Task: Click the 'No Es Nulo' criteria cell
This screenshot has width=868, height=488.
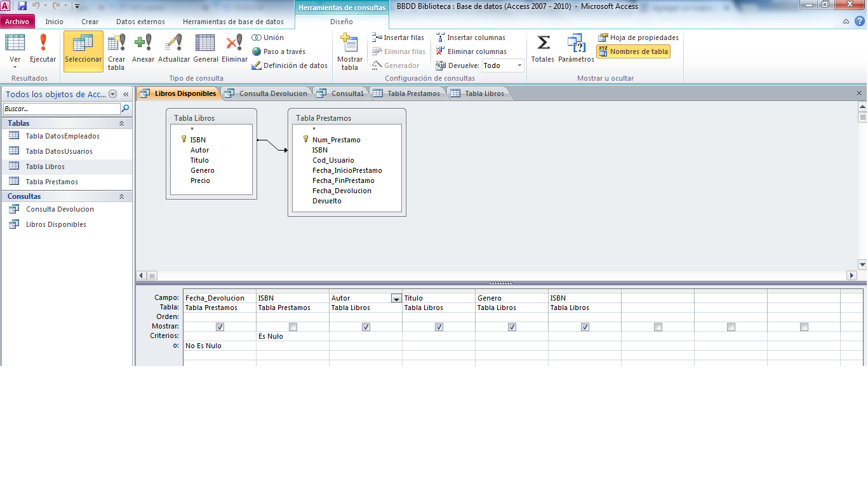Action: (x=220, y=346)
